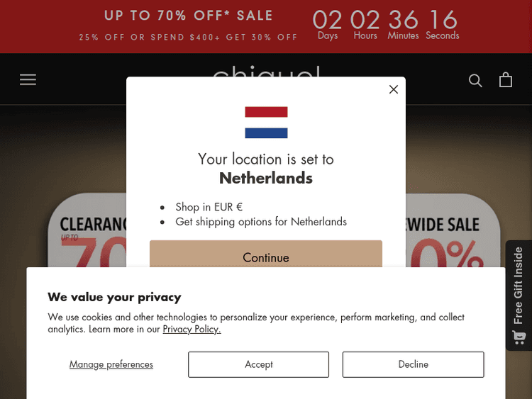Click the Up to 70% Off Sale headline
532x399 pixels.
(x=188, y=16)
